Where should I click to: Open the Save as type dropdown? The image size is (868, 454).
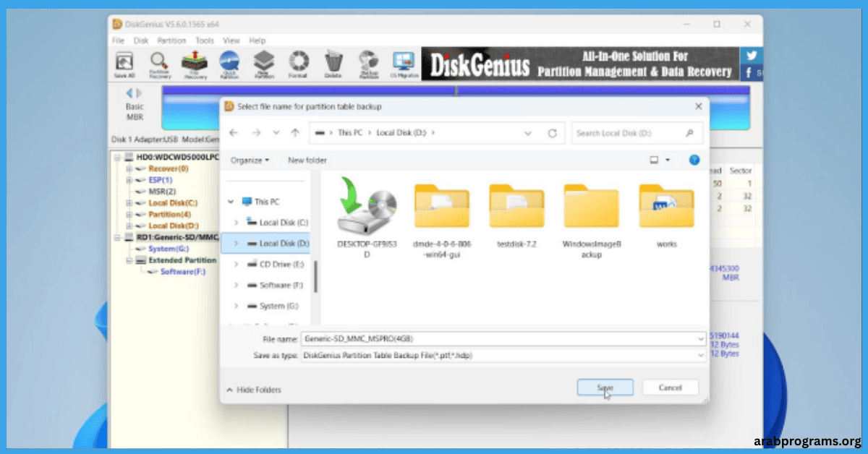[700, 355]
